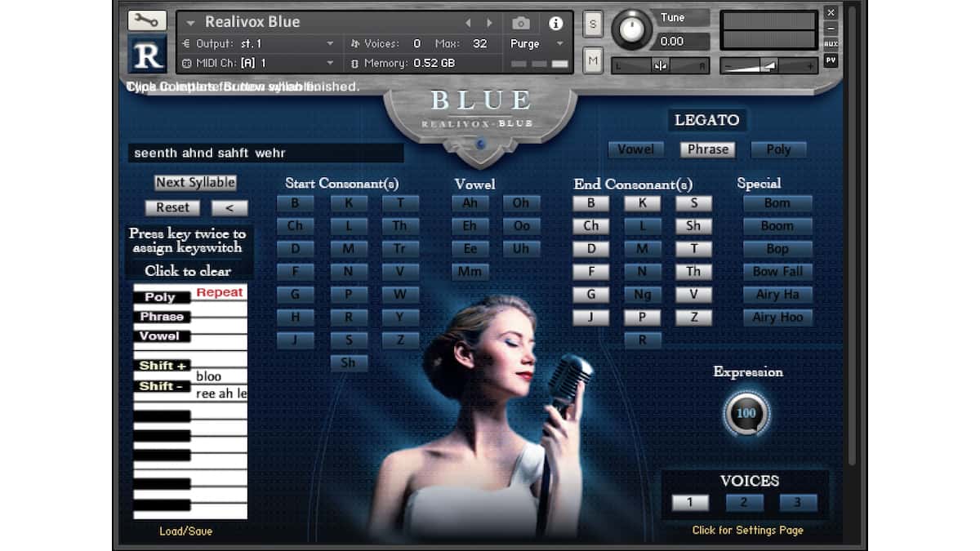Choose start consonant H

click(x=296, y=318)
